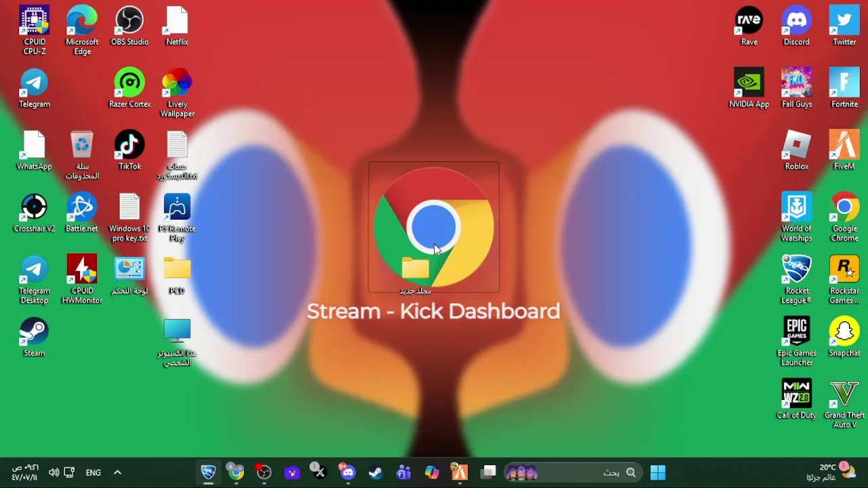Open Task View from the taskbar
Image resolution: width=868 pixels, height=488 pixels.
(488, 472)
